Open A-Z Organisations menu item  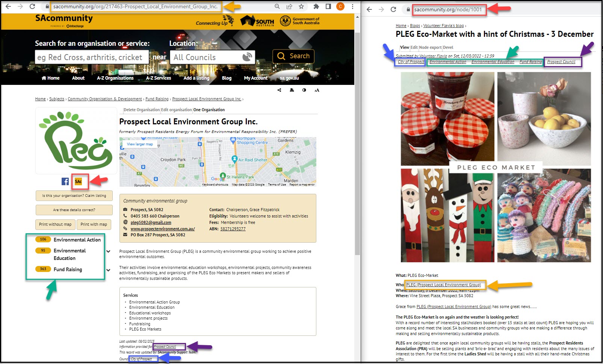point(115,78)
